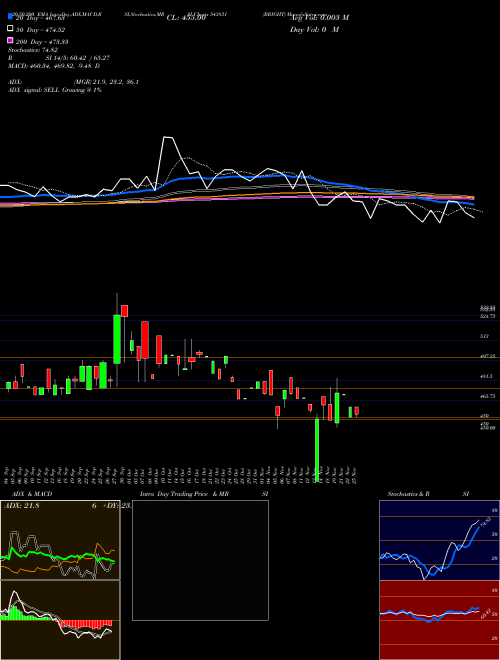Select the '20 Day - 467.63' legend text
This screenshot has width=500, height=660.
pos(40,18)
